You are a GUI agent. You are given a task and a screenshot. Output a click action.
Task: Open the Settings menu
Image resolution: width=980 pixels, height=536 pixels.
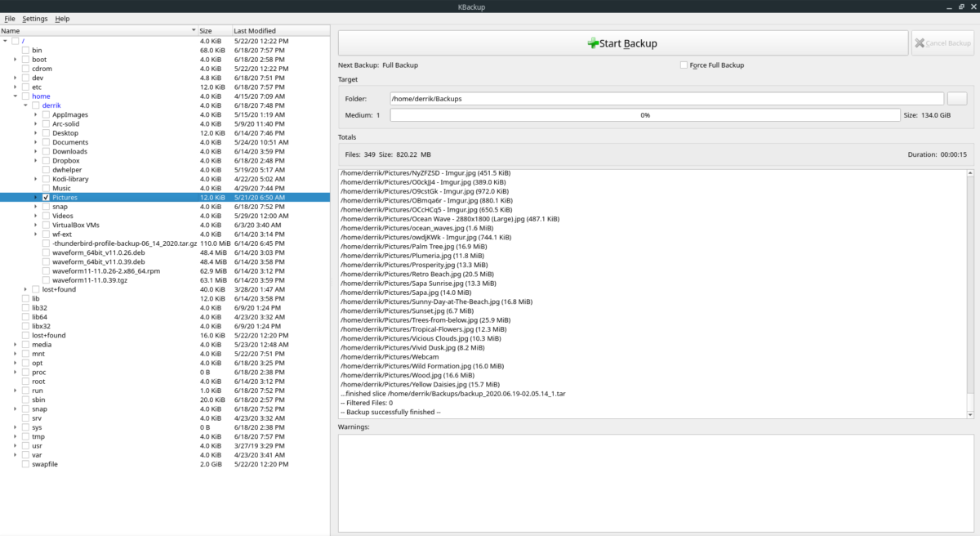[x=34, y=18]
